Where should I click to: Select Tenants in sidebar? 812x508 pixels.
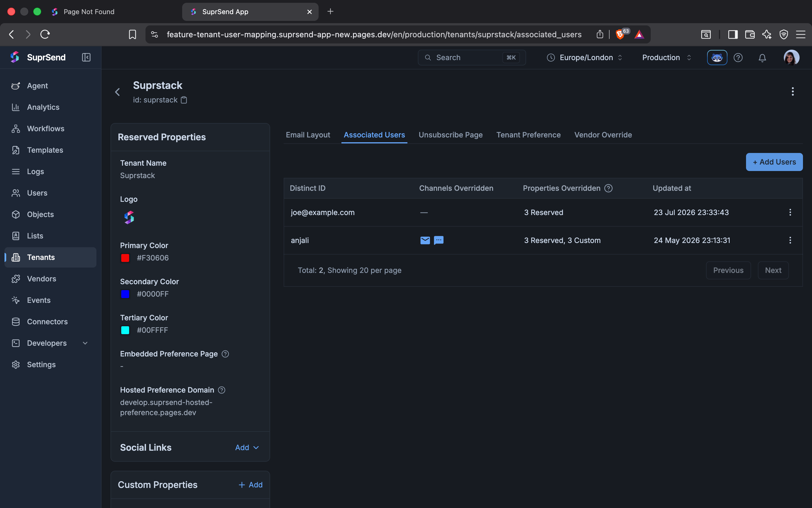[x=50, y=257]
